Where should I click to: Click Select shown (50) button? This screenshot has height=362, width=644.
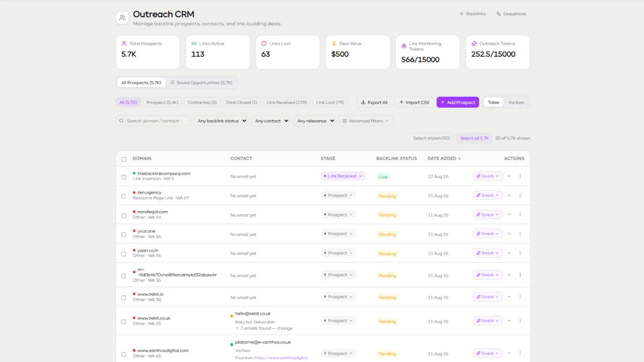tap(431, 138)
